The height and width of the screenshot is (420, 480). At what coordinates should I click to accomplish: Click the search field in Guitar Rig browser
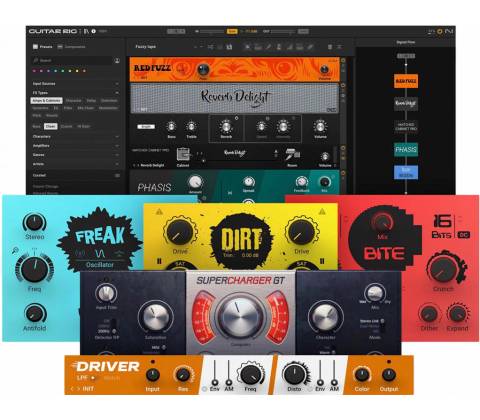pyautogui.click(x=72, y=61)
